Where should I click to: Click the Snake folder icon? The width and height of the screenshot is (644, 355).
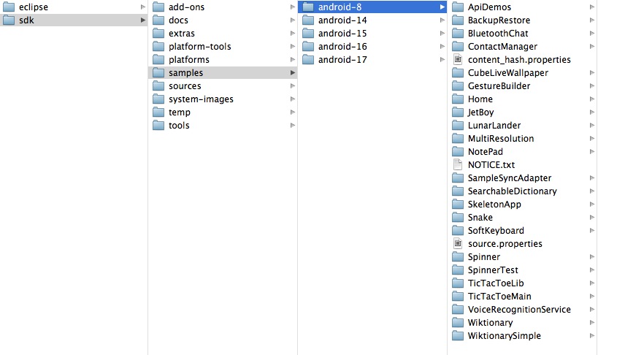pos(458,218)
